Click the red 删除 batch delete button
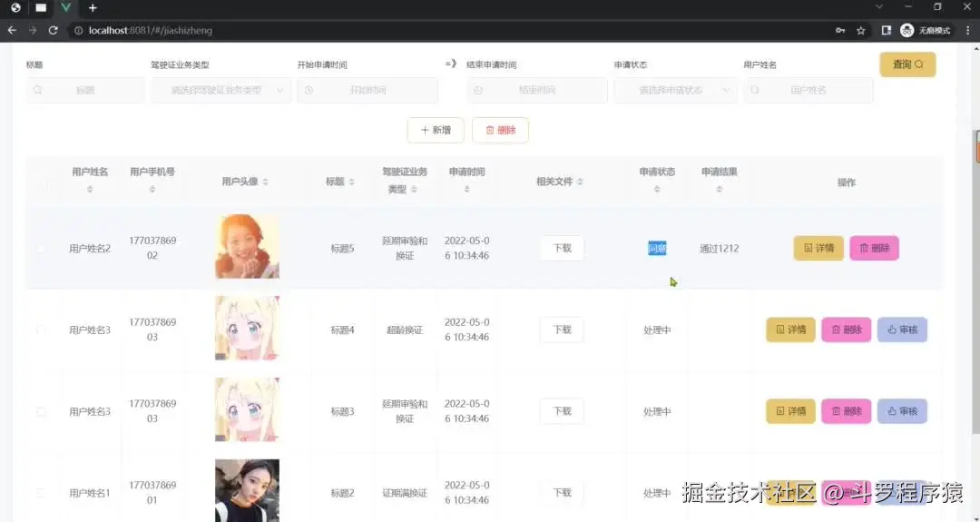 tap(501, 130)
